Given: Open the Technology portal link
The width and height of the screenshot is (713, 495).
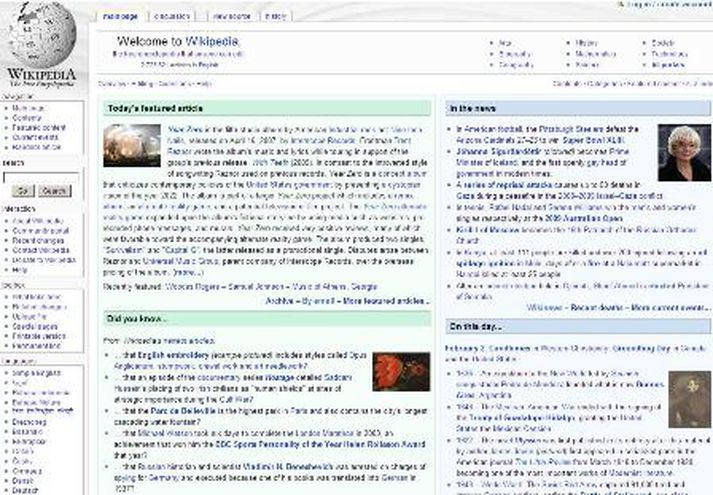Looking at the screenshot, I should pos(669,54).
